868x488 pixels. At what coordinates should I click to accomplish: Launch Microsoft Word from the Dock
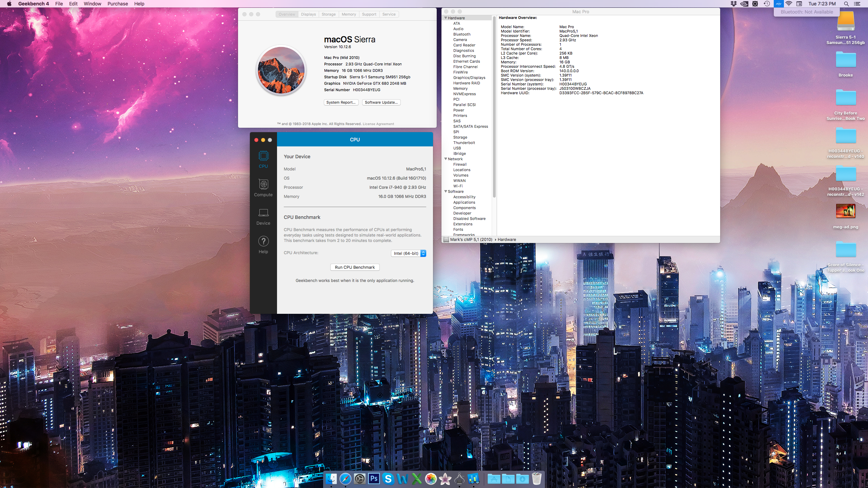(402, 479)
